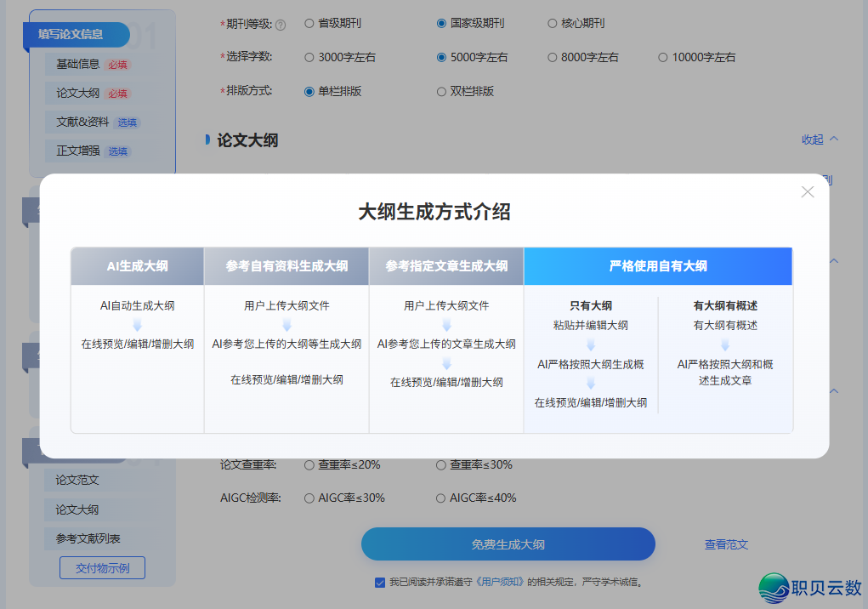868x609 pixels.
Task: Click the 只有大纲 heading
Action: click(x=591, y=305)
